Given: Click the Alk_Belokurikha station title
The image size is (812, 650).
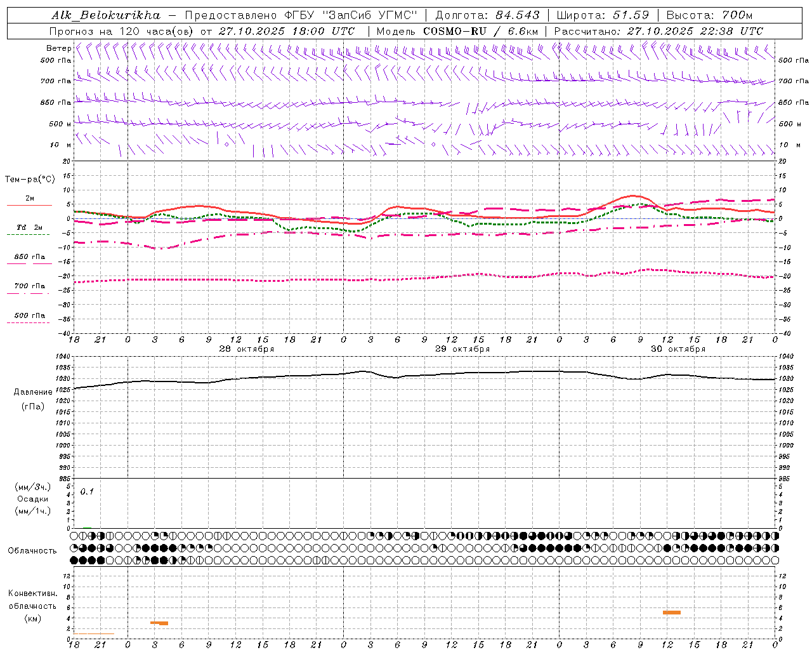Looking at the screenshot, I should [x=106, y=15].
